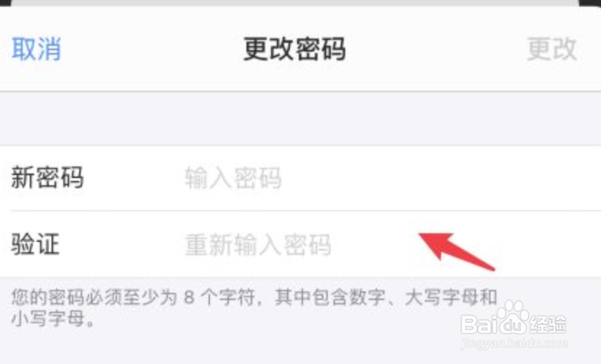Click the 大写字母 words in the hint

[x=442, y=297]
